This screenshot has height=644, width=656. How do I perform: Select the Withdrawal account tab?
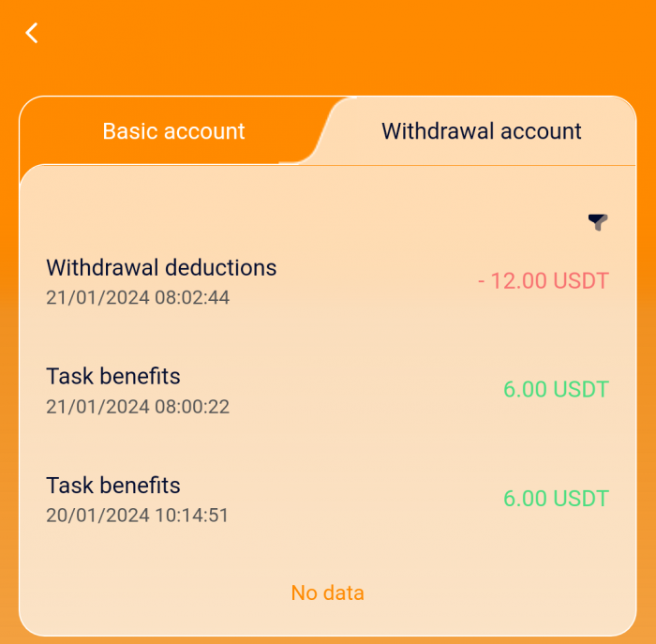tap(481, 131)
